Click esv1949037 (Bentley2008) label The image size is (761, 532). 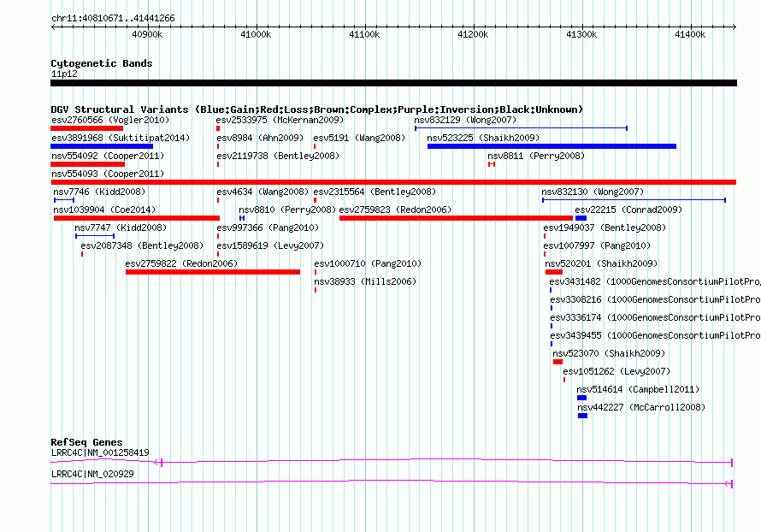click(605, 228)
